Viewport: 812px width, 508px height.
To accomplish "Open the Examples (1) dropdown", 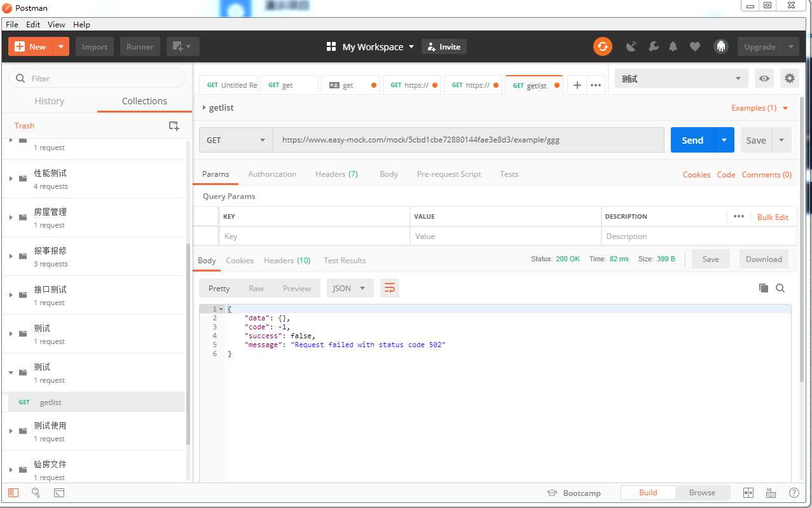I will click(759, 107).
